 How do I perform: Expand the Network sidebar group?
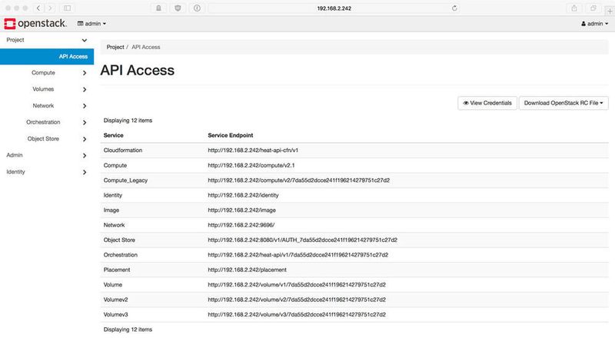[x=47, y=106]
